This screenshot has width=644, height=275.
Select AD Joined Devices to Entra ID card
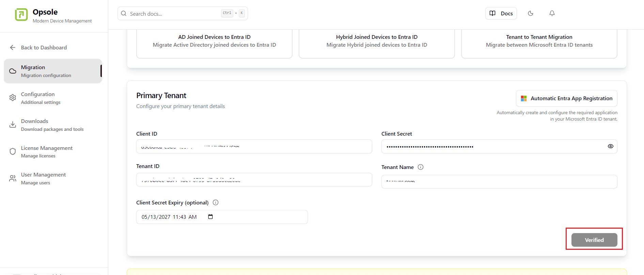click(214, 44)
